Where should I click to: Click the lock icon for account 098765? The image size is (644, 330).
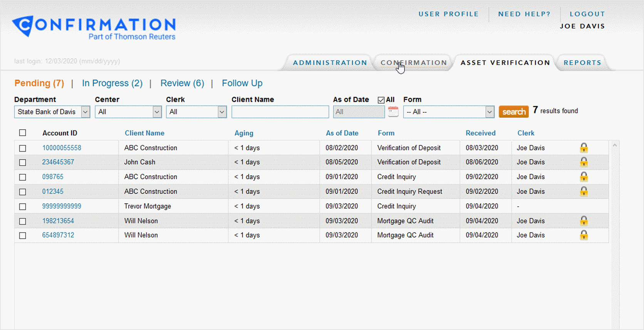pos(584,177)
